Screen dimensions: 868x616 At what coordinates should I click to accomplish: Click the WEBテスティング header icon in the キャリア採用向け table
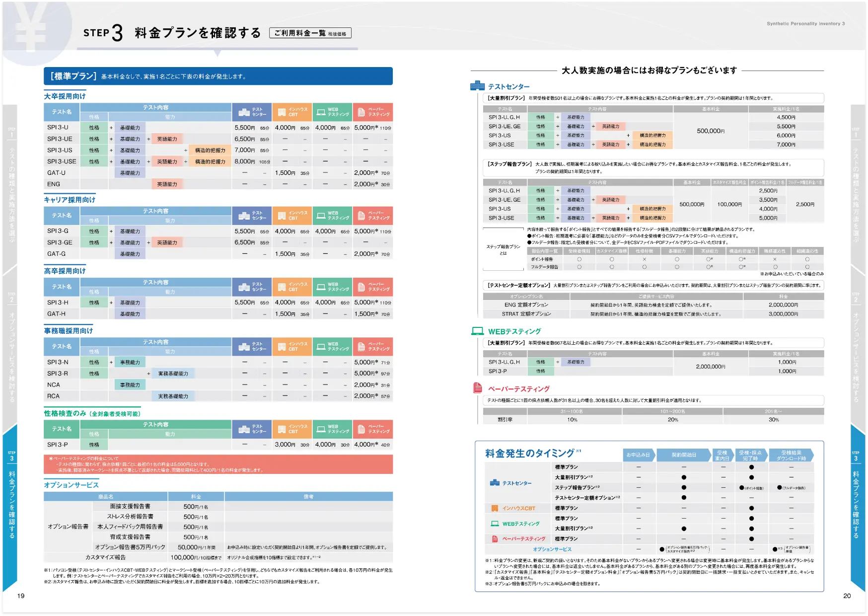[321, 216]
